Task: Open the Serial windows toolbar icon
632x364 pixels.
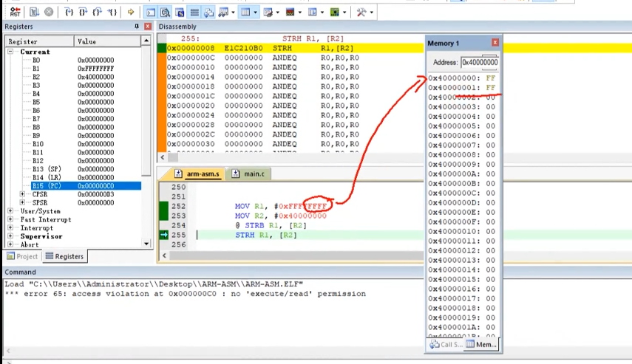Action: click(x=268, y=13)
